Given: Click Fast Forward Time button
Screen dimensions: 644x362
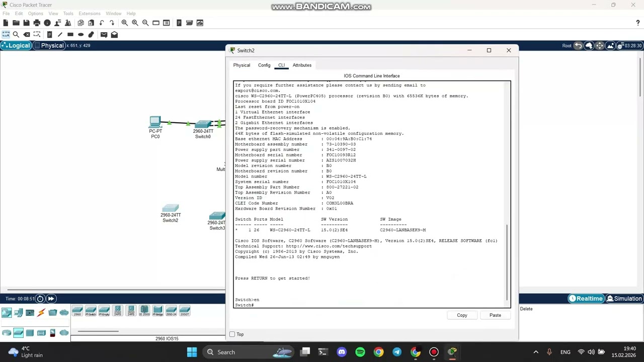Looking at the screenshot, I should 51,299.
